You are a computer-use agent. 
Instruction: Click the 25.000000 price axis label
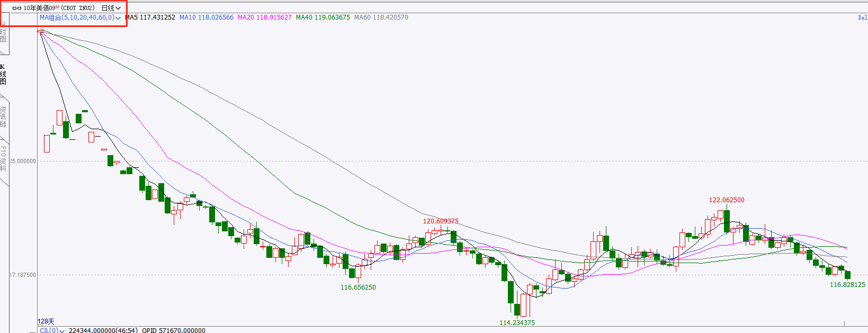(x=23, y=161)
